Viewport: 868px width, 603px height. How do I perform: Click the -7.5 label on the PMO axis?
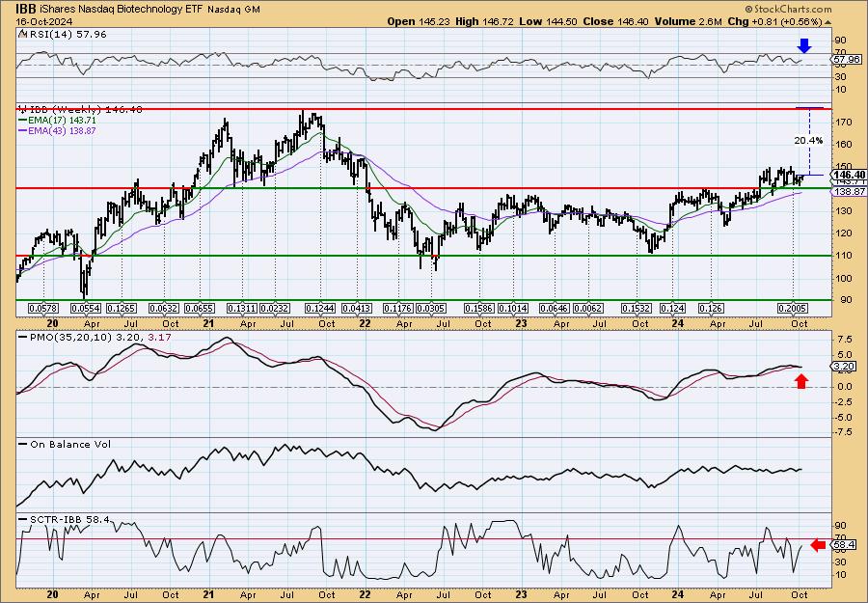point(842,433)
